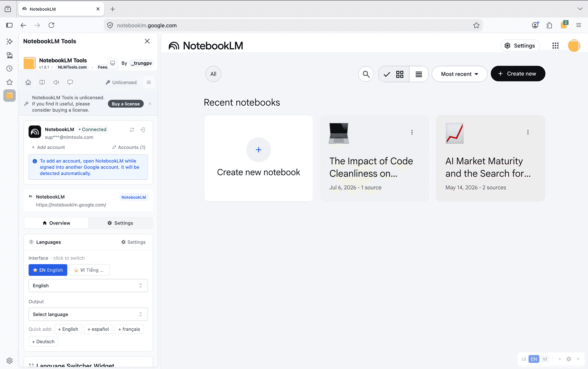Switch to the Settings tab in panel

tap(120, 223)
